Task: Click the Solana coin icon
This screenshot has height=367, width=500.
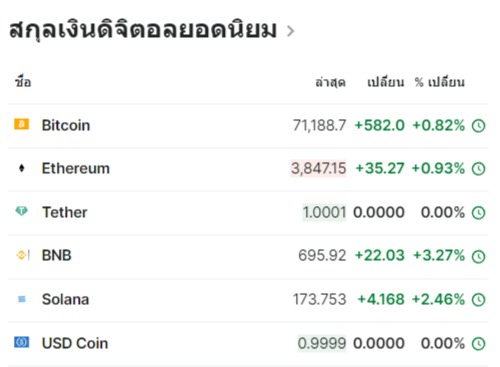Action: [x=22, y=299]
